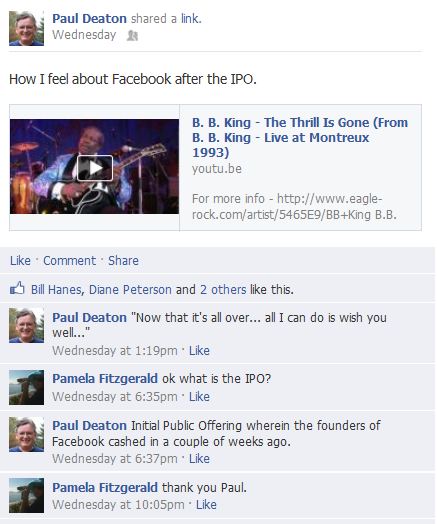Open the B. B. King Thrill Is Gone title link
437x524 pixels.
click(300, 137)
